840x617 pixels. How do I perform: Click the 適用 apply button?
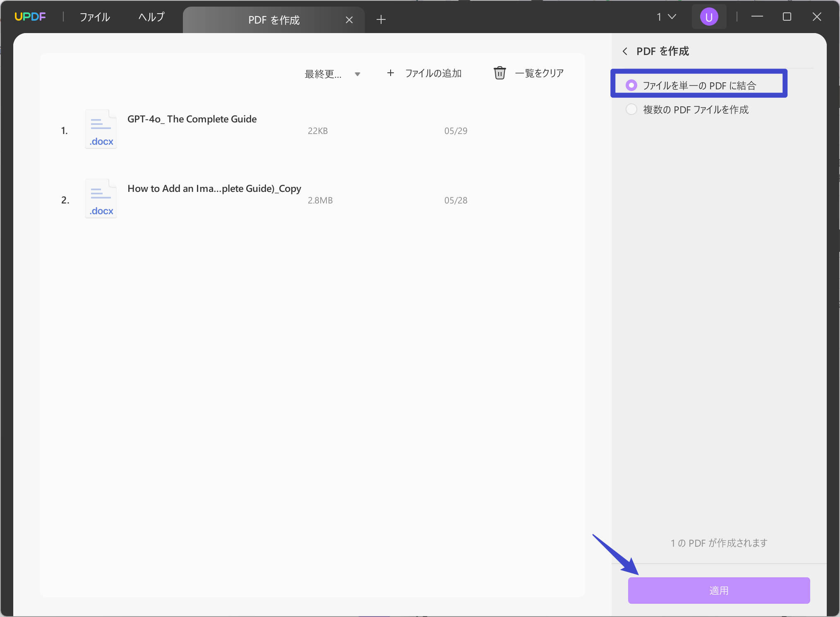point(719,590)
